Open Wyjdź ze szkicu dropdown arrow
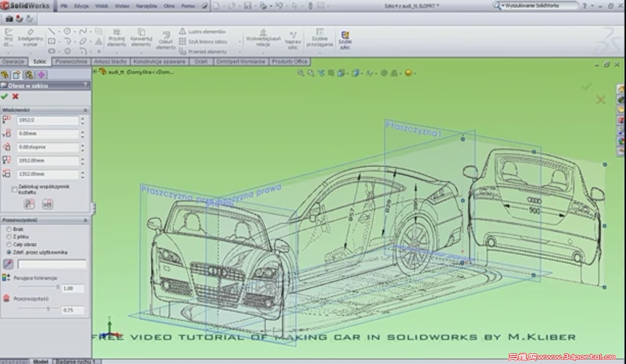Image resolution: width=626 pixels, height=364 pixels. 8,52
